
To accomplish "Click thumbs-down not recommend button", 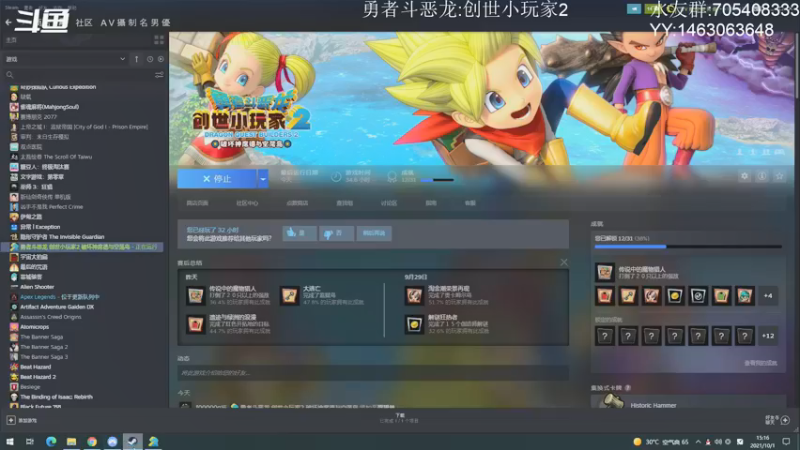I will tap(336, 233).
